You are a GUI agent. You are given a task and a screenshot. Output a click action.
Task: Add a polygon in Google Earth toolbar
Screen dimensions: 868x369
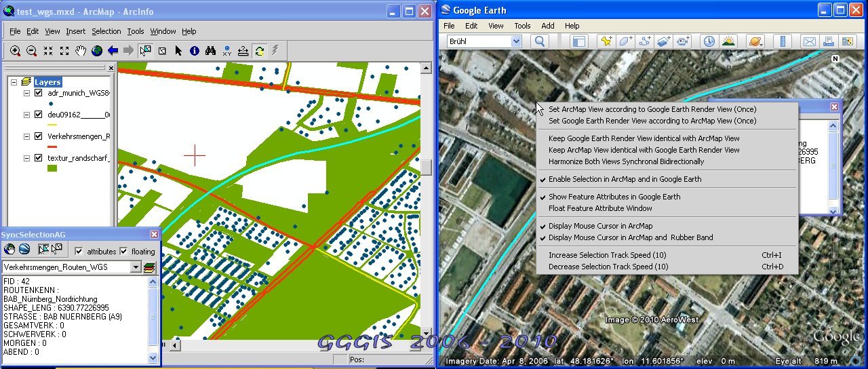pos(625,41)
